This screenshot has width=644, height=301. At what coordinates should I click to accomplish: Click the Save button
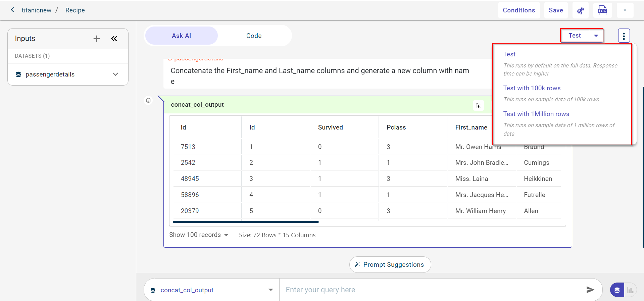click(x=556, y=10)
